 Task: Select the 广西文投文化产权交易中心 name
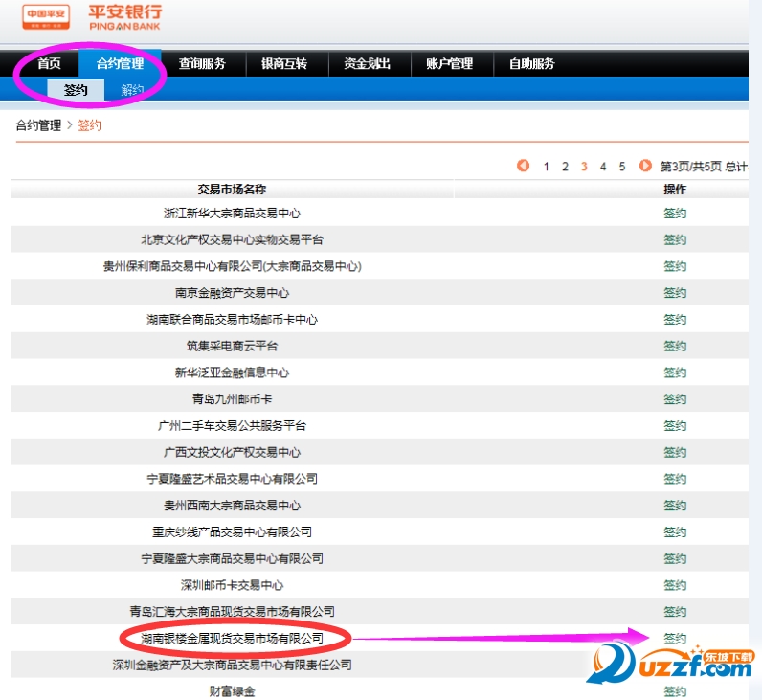point(232,452)
